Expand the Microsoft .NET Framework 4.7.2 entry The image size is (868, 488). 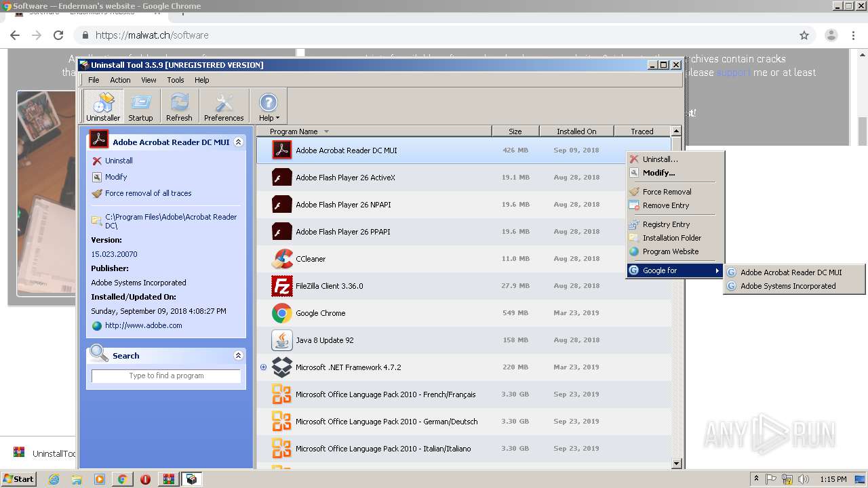click(x=263, y=367)
